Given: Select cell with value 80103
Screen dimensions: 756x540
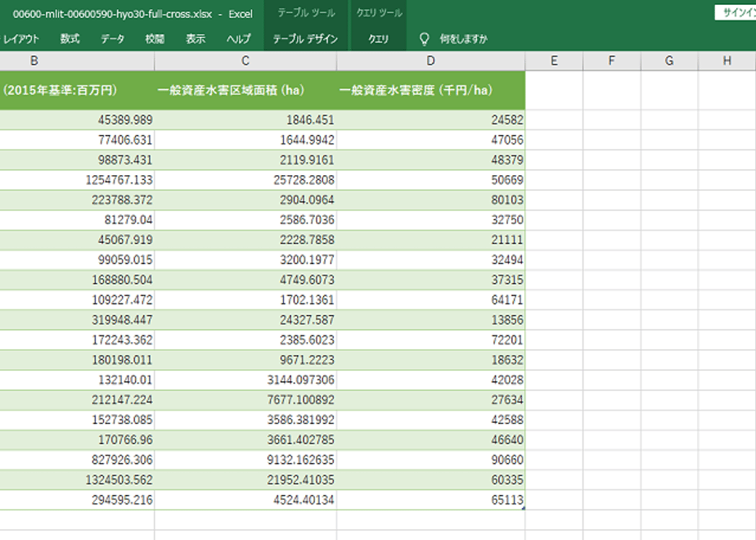Looking at the screenshot, I should (x=430, y=200).
